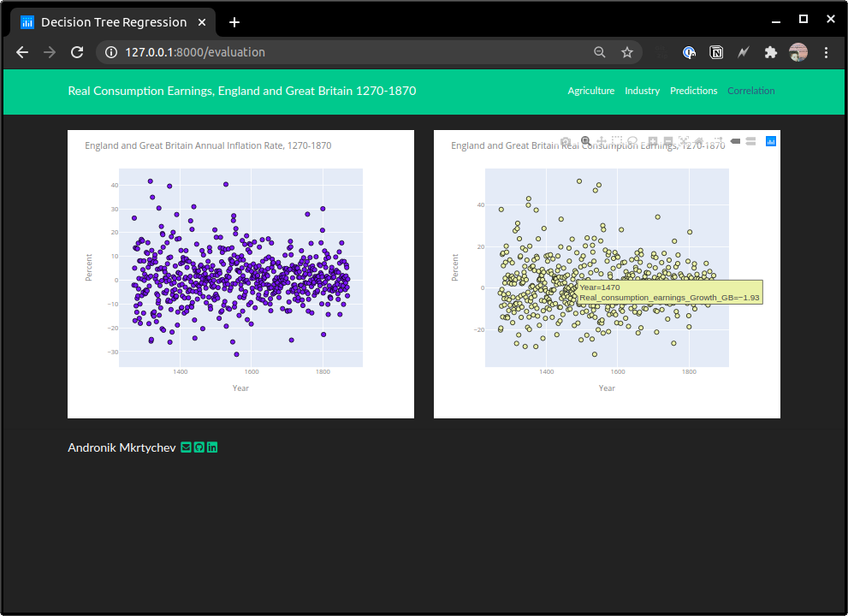Click the Real Consumption Earnings site title
This screenshot has height=616, width=848.
pyautogui.click(x=242, y=91)
